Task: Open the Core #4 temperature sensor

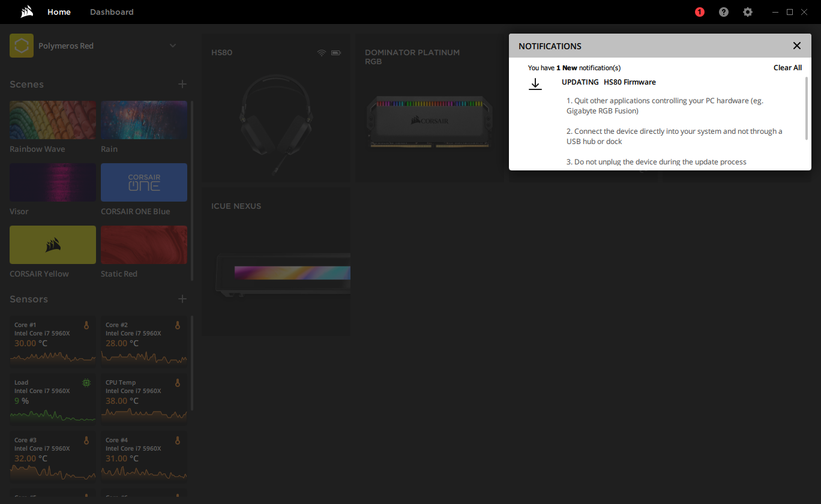Action: 144,456
